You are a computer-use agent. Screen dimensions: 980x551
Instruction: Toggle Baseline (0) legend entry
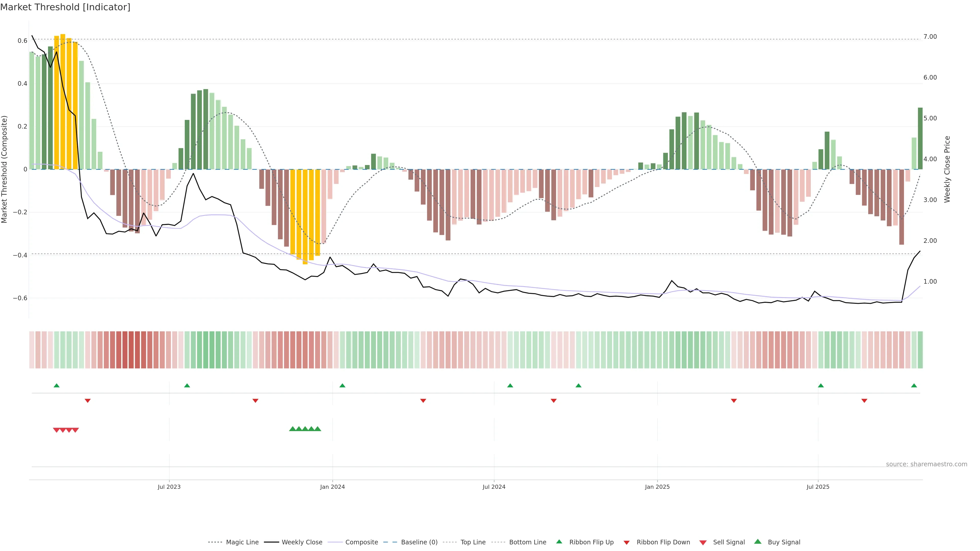click(419, 542)
